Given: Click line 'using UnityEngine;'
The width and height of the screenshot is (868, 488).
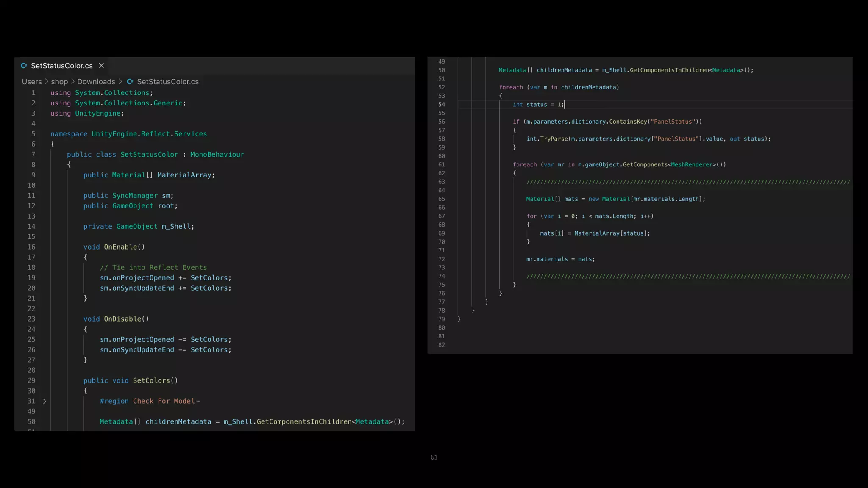Looking at the screenshot, I should (x=87, y=114).
